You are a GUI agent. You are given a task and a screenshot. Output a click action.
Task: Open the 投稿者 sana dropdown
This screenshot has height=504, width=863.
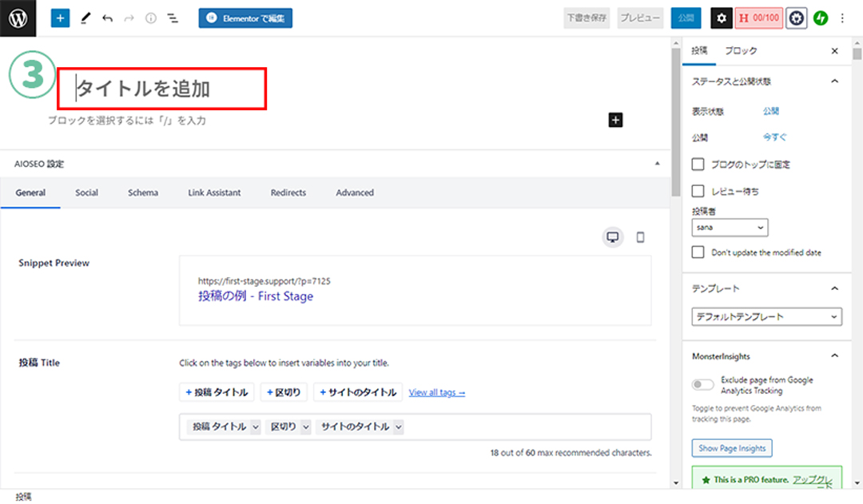pyautogui.click(x=730, y=228)
